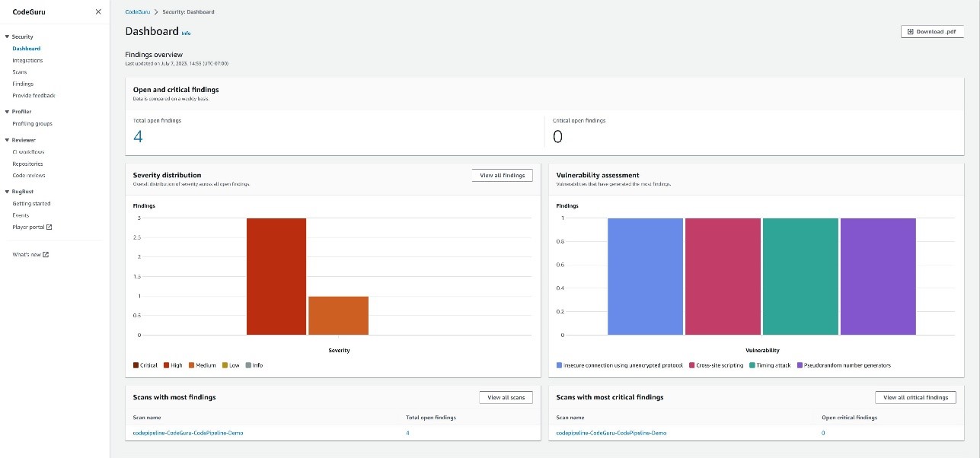The width and height of the screenshot is (980, 458).
Task: Open Integrations in the sidebar
Action: point(27,60)
